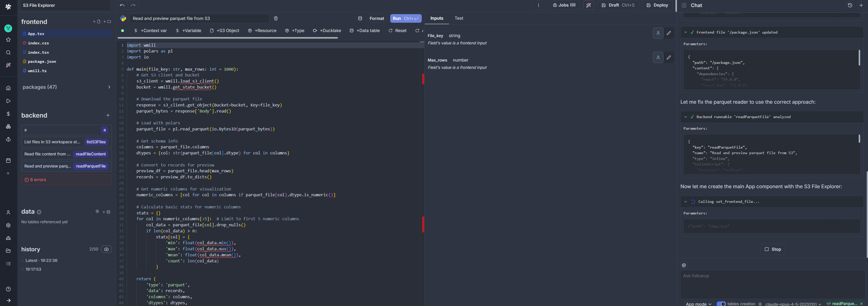This screenshot has height=306, width=868.
Task: Open App mode dropdown
Action: click(698, 304)
